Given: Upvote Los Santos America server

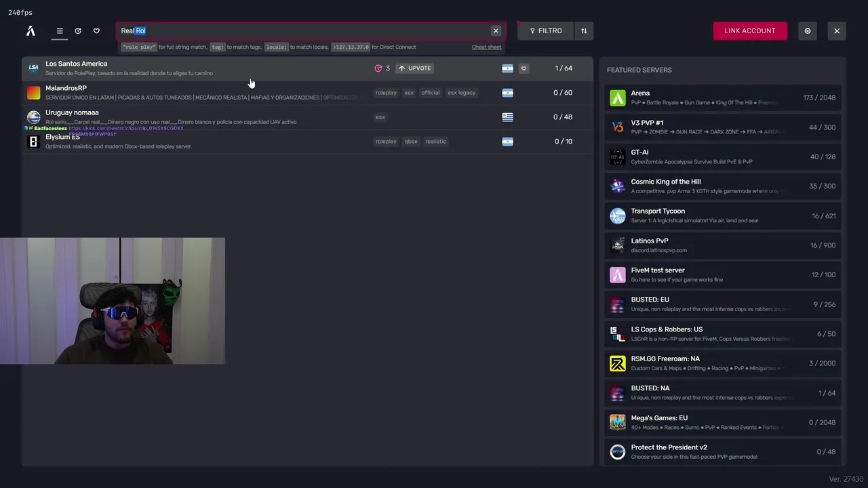Looking at the screenshot, I should click(415, 68).
